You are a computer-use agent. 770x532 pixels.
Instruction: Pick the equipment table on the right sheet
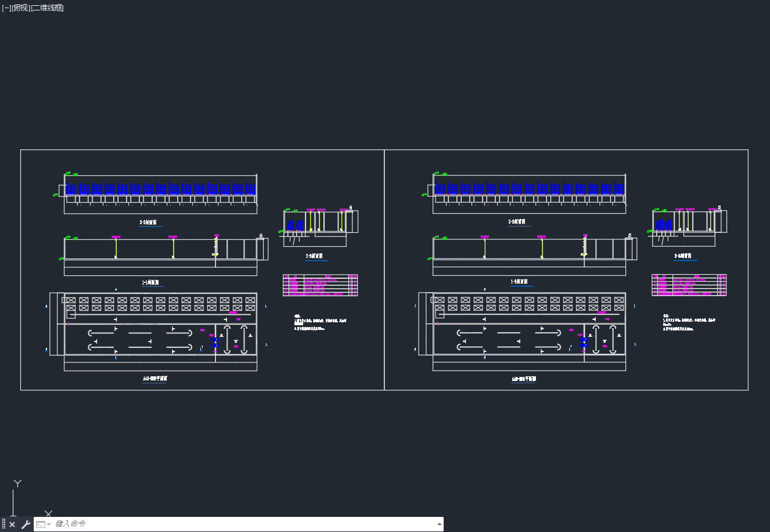(x=689, y=285)
